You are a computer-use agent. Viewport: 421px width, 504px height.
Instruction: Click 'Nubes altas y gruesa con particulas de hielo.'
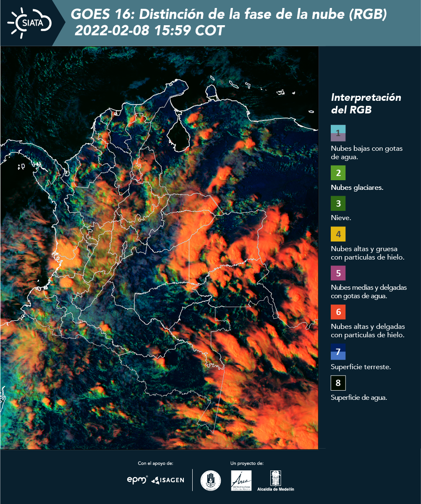point(367,253)
